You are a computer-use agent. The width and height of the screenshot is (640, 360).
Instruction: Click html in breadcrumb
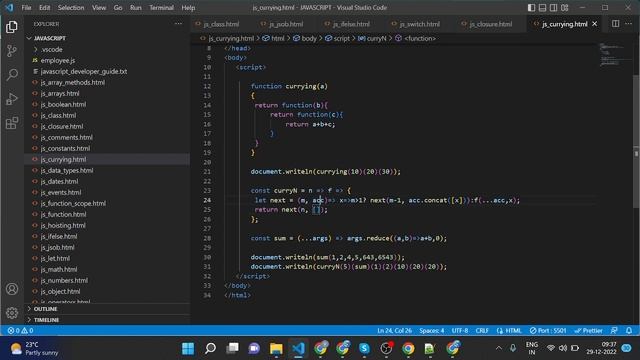pyautogui.click(x=278, y=38)
